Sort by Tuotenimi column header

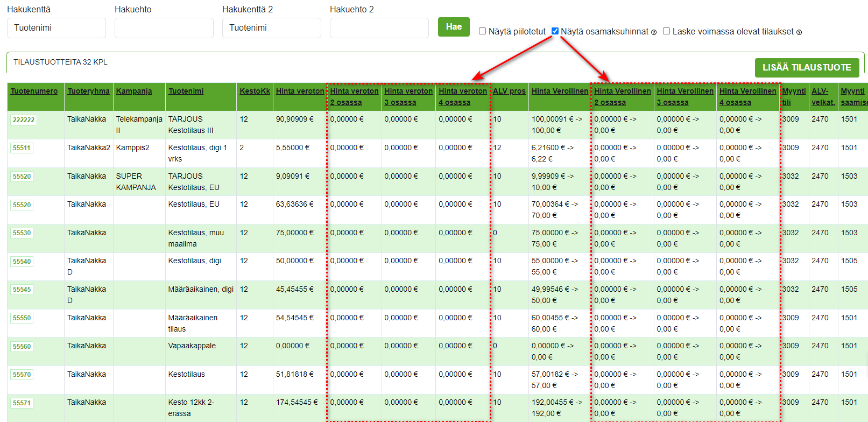click(x=186, y=91)
